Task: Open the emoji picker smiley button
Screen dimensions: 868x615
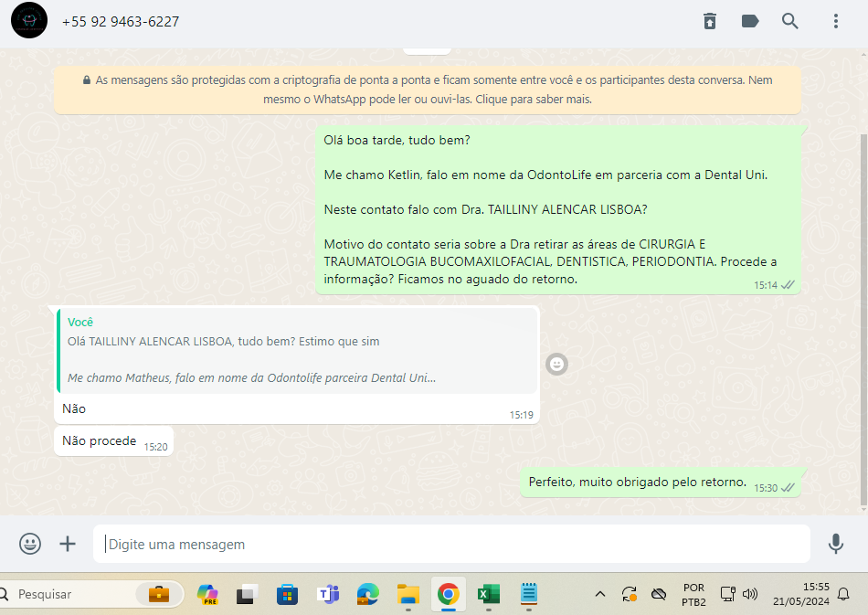Action: point(30,544)
